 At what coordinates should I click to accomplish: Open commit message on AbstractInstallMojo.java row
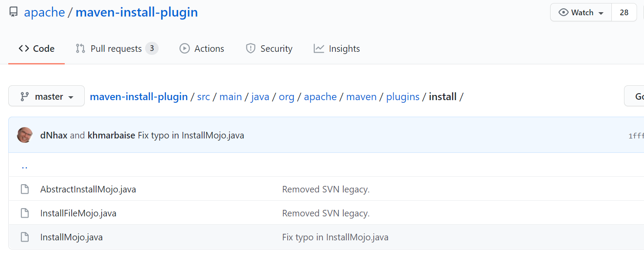[x=326, y=189]
